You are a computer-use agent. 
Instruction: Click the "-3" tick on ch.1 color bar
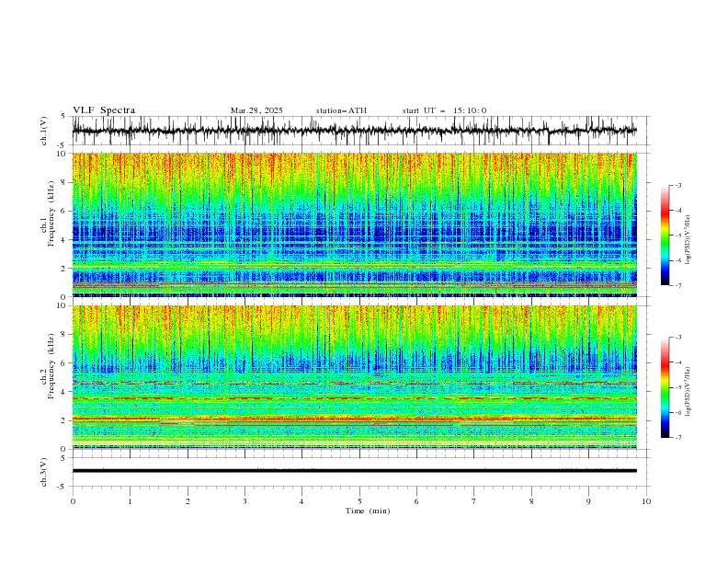pos(677,185)
